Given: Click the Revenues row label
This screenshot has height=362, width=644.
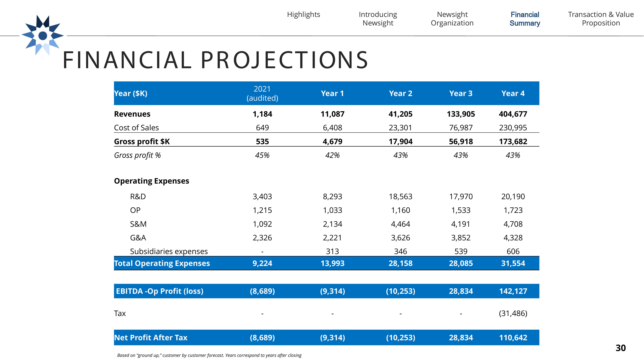Looking at the screenshot, I should coord(132,114).
